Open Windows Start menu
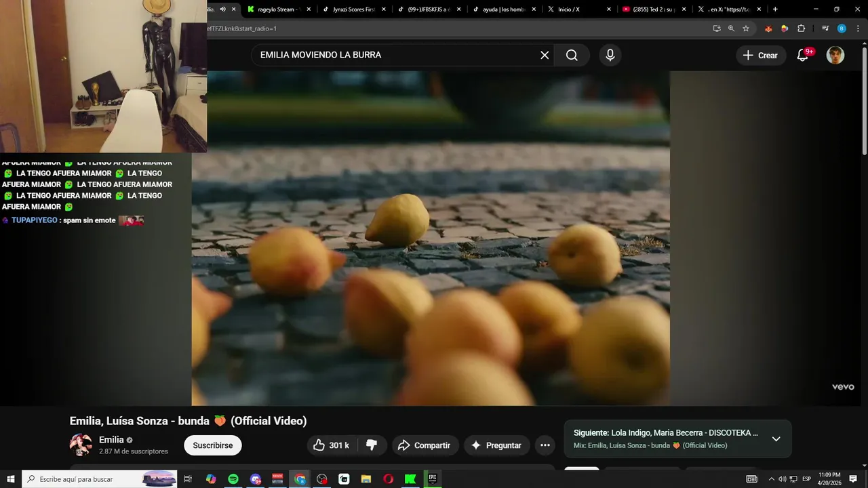Screen dimensions: 868x488 coord(10,479)
